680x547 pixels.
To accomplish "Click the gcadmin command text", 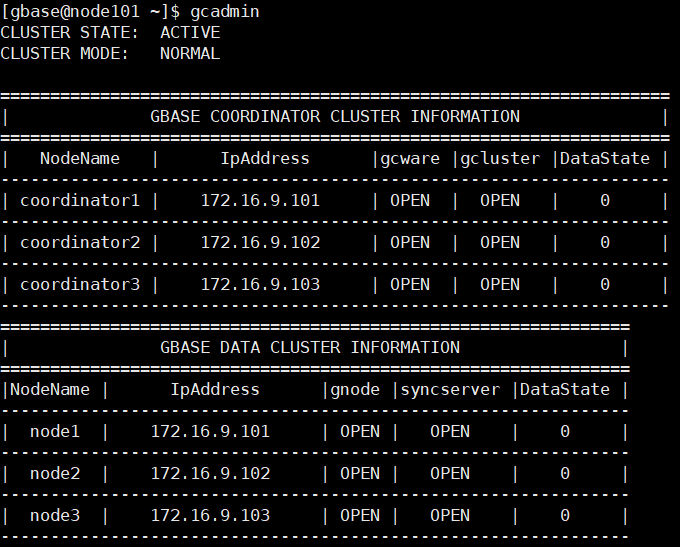I will [x=225, y=12].
